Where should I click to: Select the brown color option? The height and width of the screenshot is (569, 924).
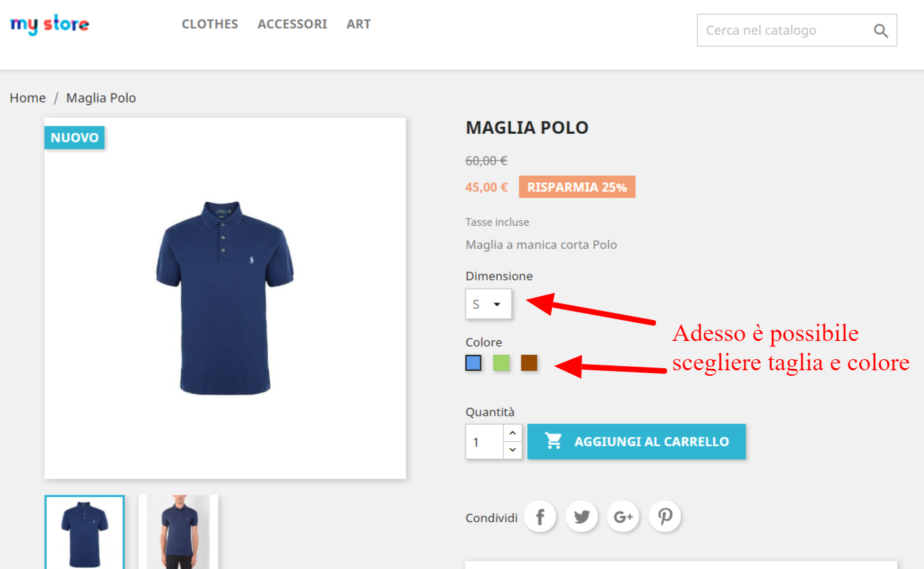529,363
